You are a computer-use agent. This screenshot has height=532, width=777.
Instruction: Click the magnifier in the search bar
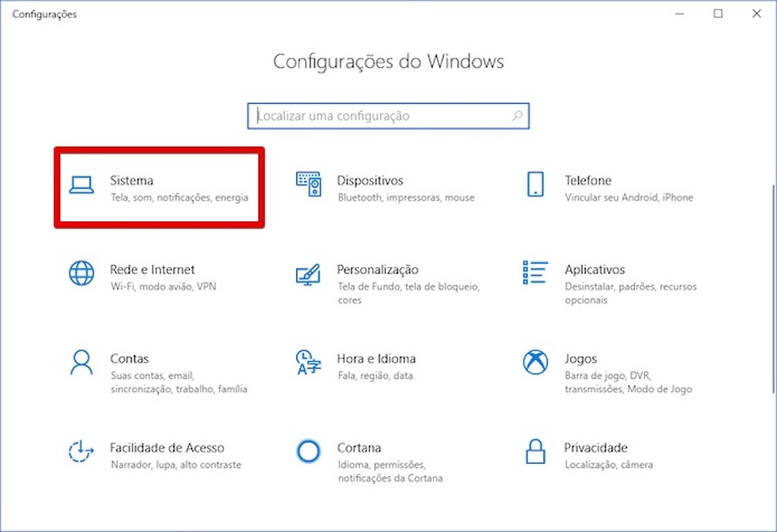[x=517, y=115]
